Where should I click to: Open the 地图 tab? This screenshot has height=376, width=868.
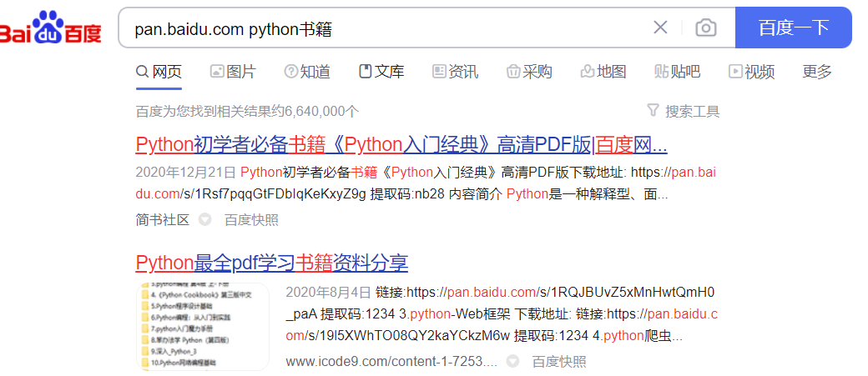click(603, 72)
